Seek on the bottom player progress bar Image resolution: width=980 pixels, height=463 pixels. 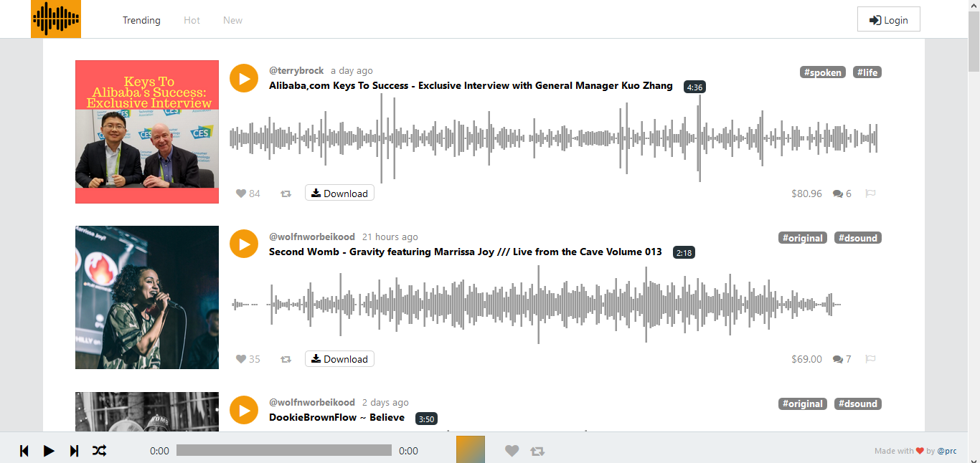point(284,450)
